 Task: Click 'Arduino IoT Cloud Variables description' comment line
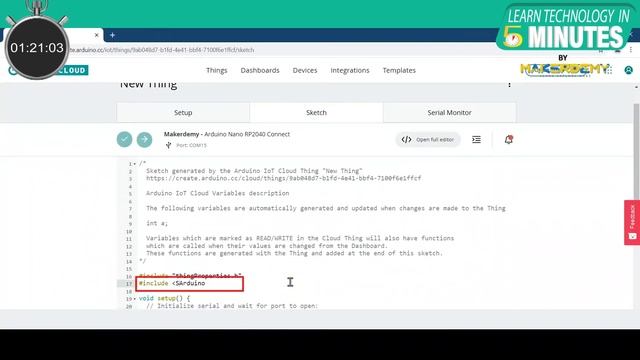coord(218,193)
